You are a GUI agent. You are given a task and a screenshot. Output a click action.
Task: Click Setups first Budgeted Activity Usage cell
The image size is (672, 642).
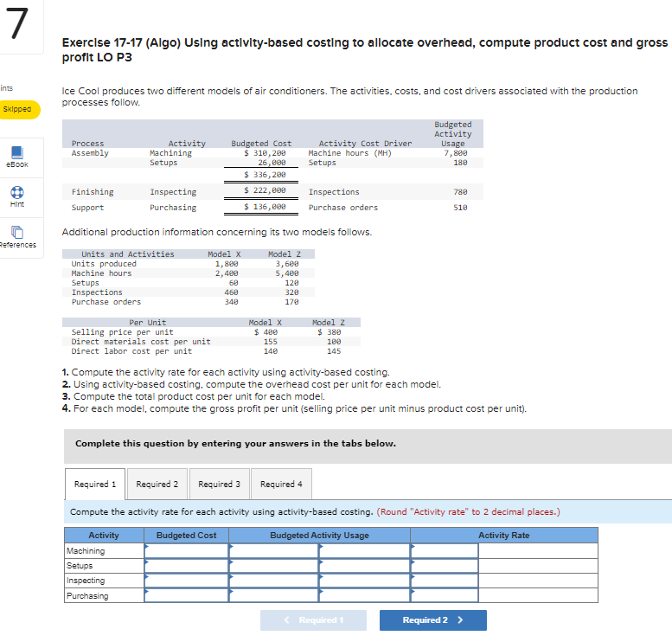pyautogui.click(x=274, y=566)
